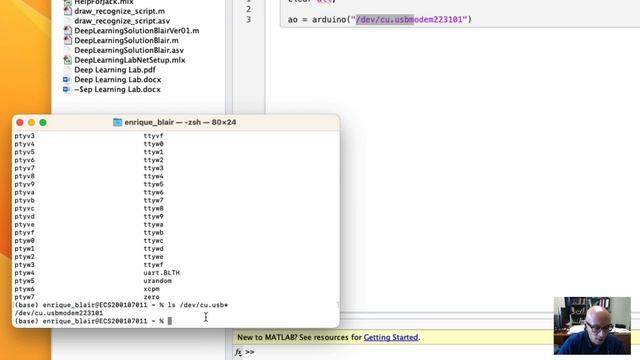Select file name DeepLearningSolutionBlair.m
This screenshot has height=360, width=640.
tap(127, 40)
